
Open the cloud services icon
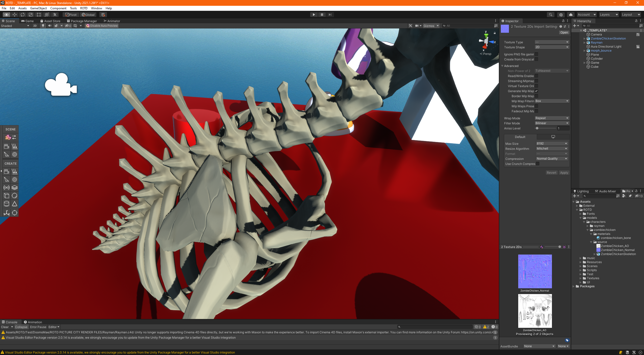571,15
